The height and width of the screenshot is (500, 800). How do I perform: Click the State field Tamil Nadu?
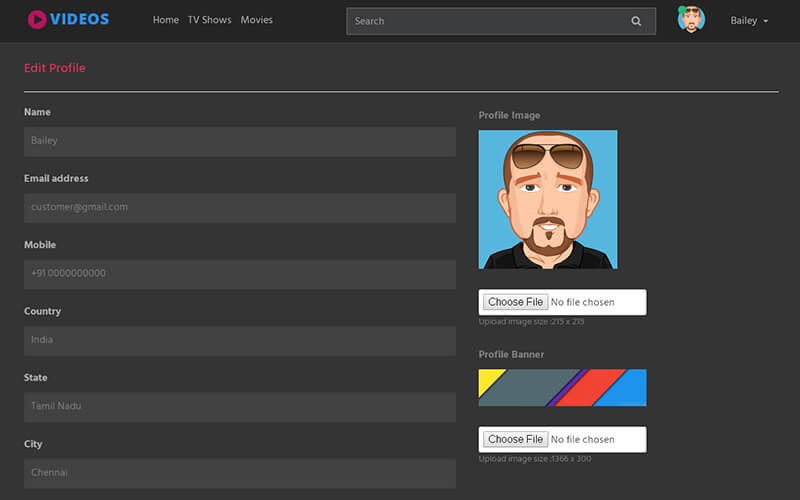240,407
